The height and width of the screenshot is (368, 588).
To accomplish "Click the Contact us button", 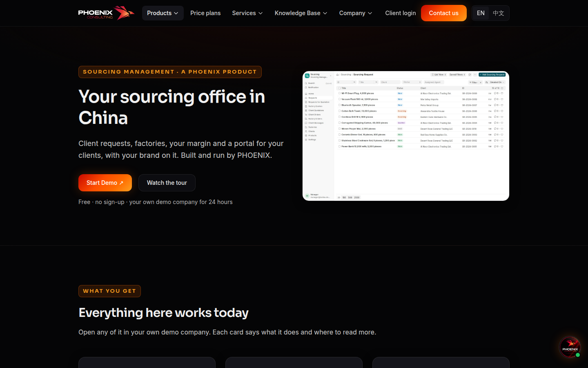I will tap(443, 13).
